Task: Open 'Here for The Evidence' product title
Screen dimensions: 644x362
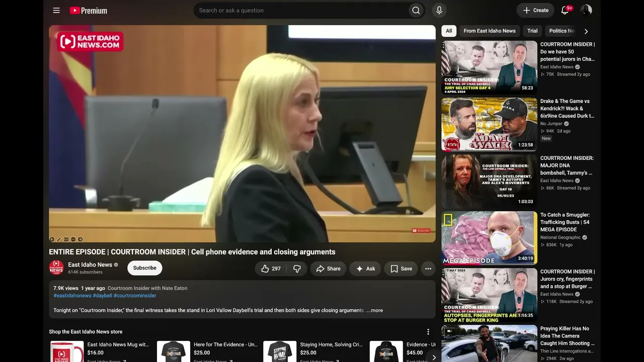Action: (x=226, y=344)
